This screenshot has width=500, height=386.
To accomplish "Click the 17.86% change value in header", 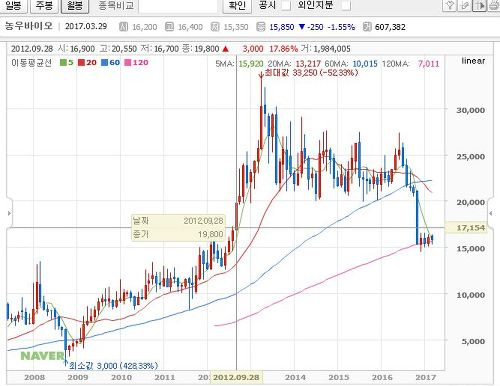I will (283, 49).
